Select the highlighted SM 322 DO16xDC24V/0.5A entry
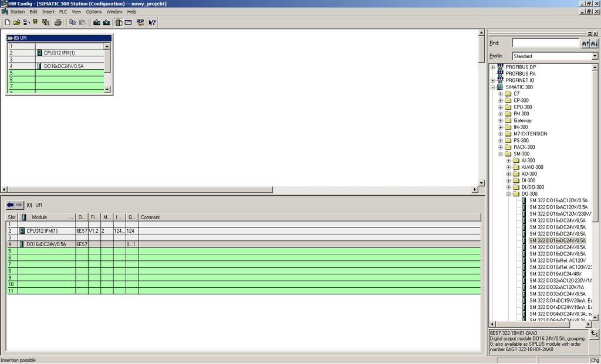Screen dimensions: 601x364 (558, 241)
